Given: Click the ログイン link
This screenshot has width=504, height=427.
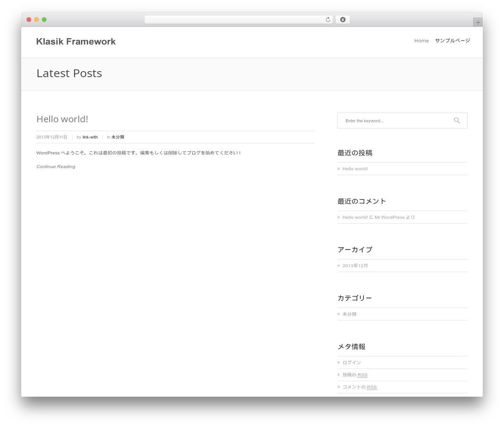Looking at the screenshot, I should (x=352, y=362).
